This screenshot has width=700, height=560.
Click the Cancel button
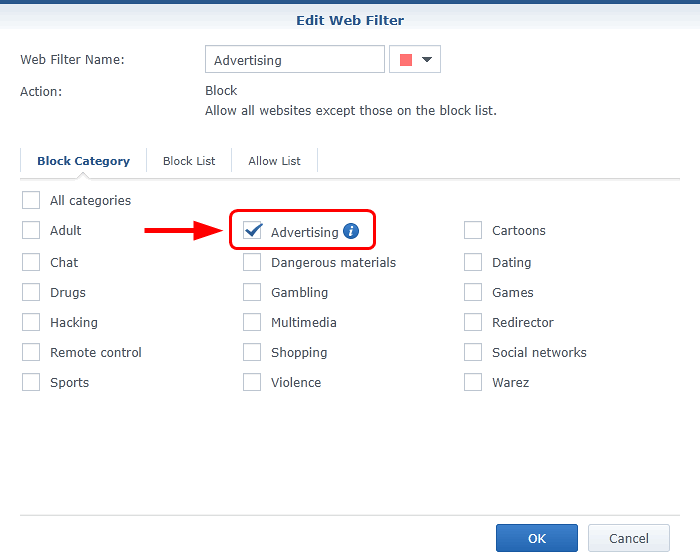coord(628,538)
